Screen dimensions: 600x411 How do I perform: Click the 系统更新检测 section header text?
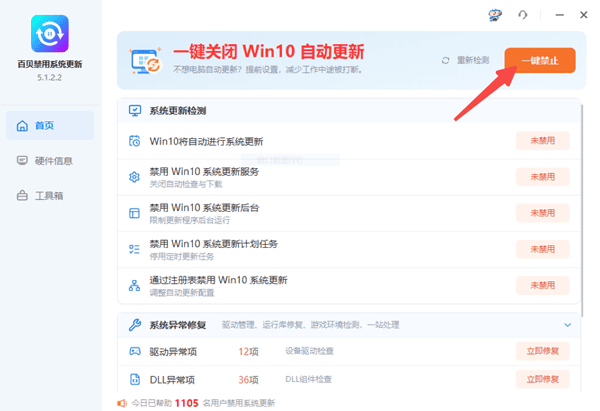coord(178,111)
